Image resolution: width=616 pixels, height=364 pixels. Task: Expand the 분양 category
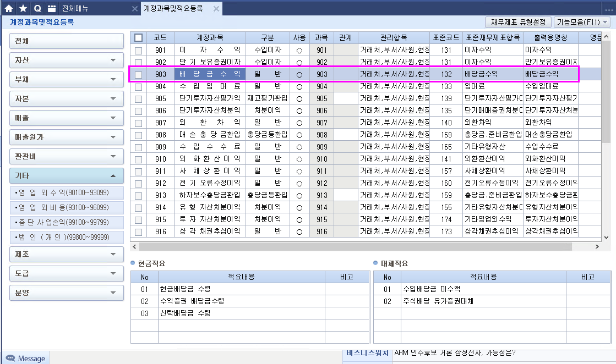pos(67,293)
